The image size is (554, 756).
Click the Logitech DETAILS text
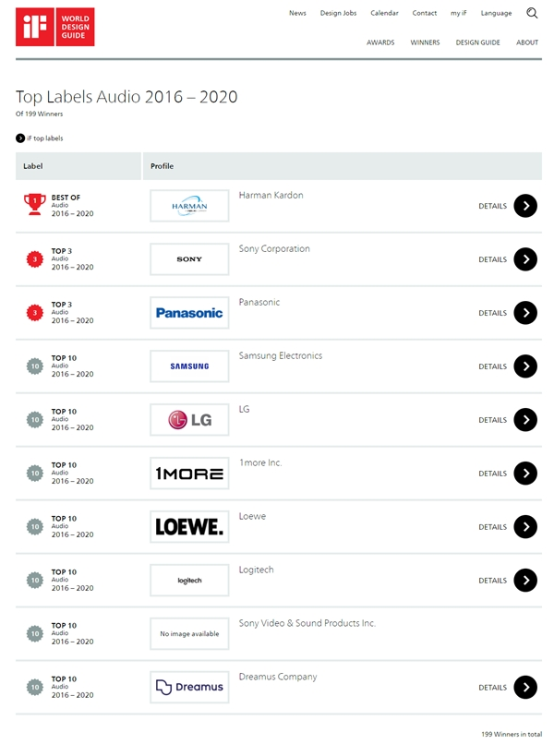click(492, 581)
